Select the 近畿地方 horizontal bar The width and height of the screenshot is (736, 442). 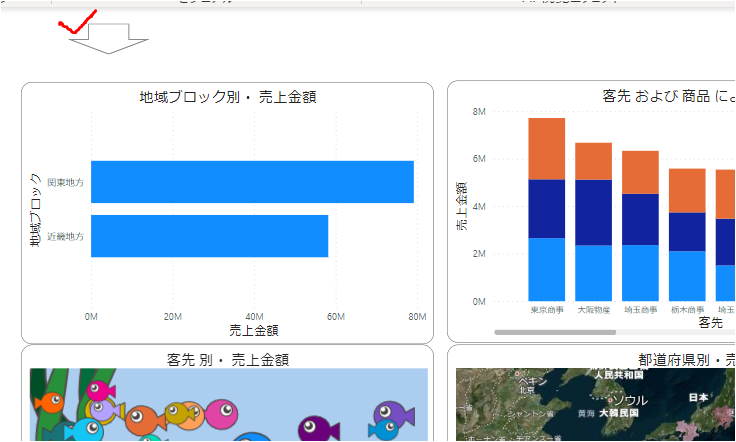[209, 236]
